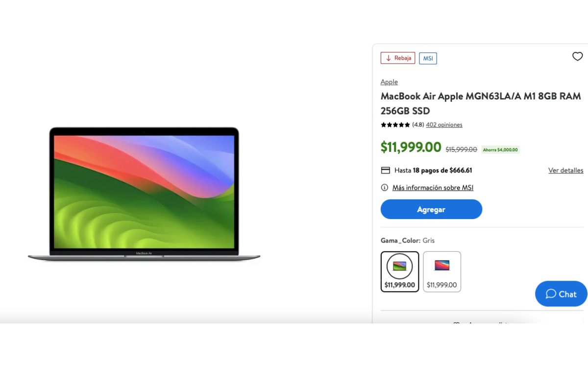
Task: Add product to favorites with heart icon
Action: click(x=578, y=56)
